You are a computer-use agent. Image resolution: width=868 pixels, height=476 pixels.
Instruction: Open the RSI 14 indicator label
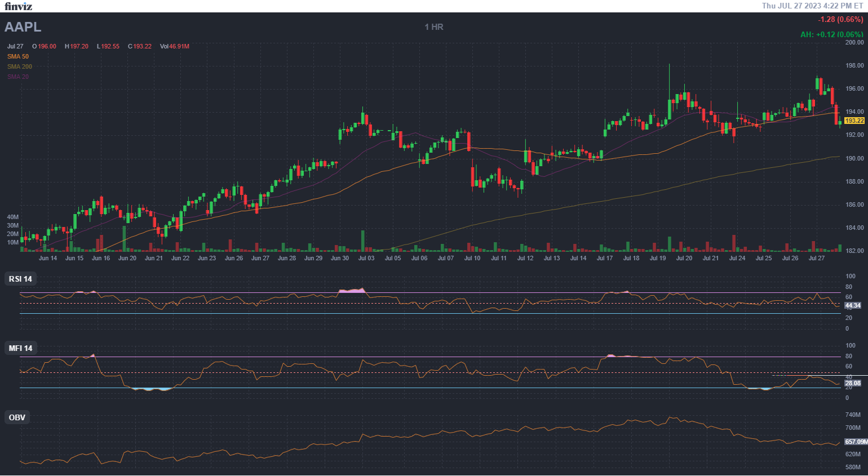coord(20,279)
